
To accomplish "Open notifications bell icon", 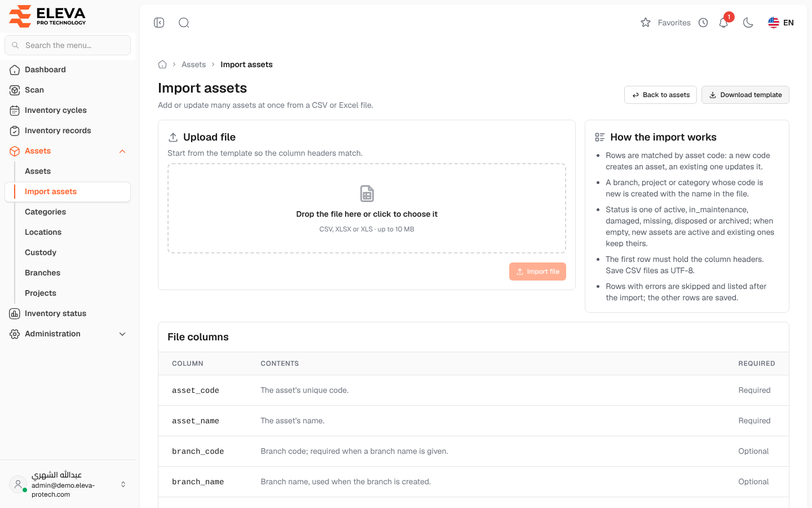I will tap(723, 23).
